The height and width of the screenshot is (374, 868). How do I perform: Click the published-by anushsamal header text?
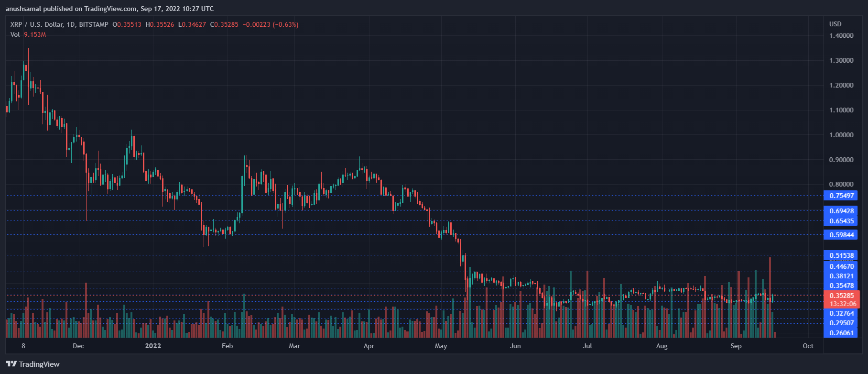[110, 9]
